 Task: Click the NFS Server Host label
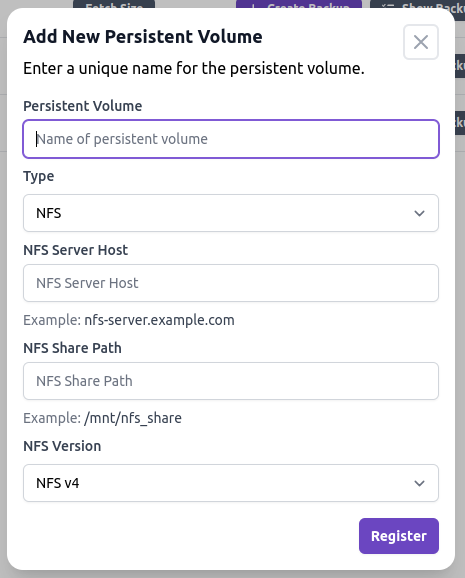pos(76,250)
